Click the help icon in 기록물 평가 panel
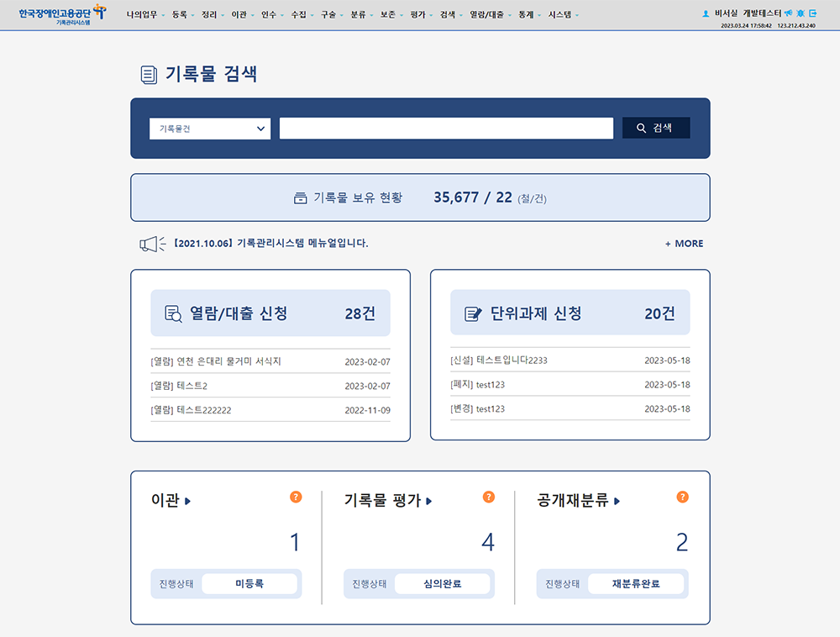Viewport: 840px width, 637px height. [489, 497]
